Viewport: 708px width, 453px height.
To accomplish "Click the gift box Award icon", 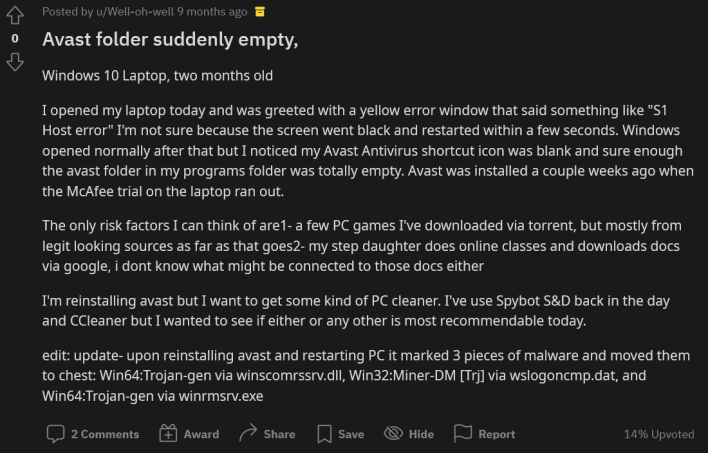I will (x=168, y=434).
